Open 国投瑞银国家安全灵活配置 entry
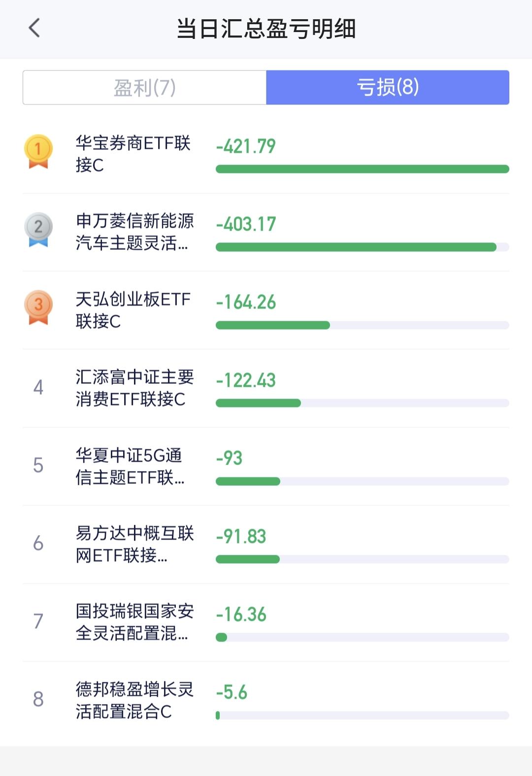 (x=266, y=622)
